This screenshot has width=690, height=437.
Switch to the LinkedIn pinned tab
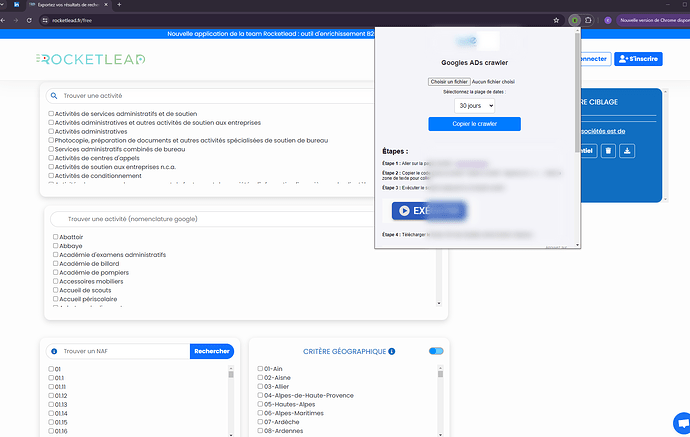[x=17, y=5]
